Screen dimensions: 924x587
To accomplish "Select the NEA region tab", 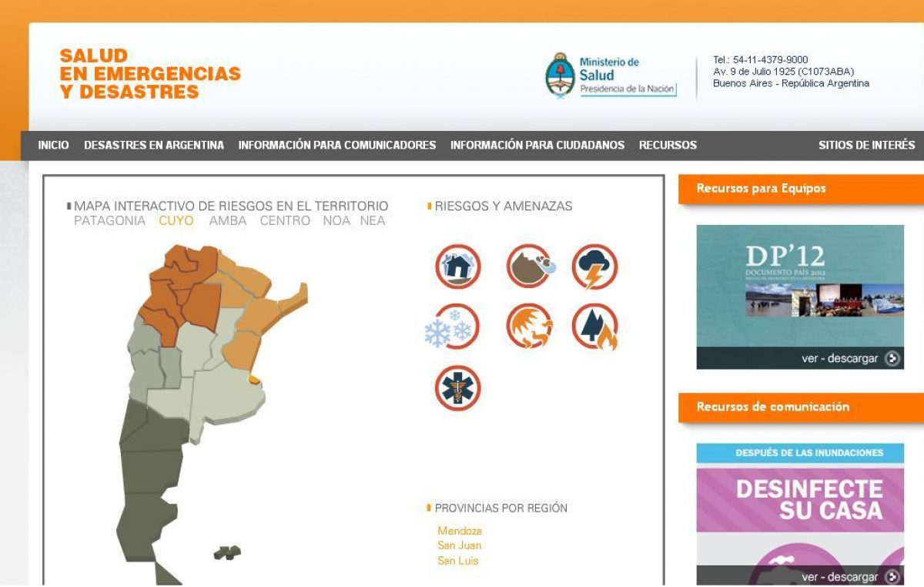I will (x=373, y=221).
